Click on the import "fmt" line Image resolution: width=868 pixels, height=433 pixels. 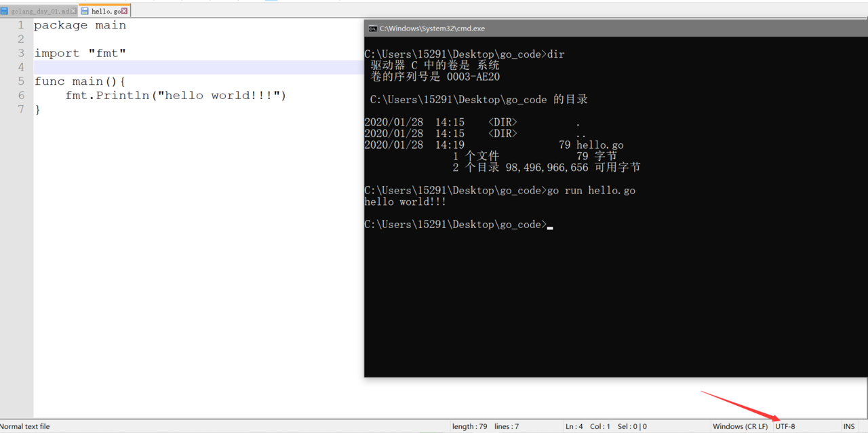click(80, 53)
